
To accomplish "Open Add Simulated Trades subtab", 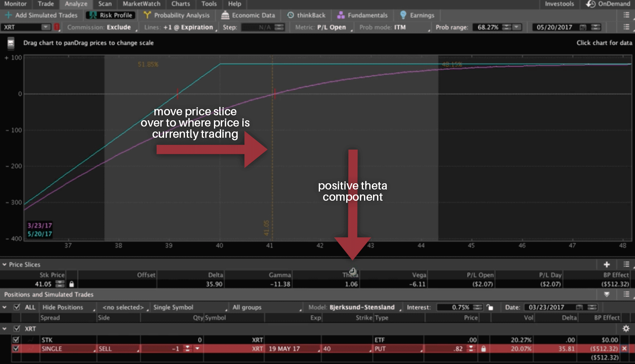I will coord(42,15).
